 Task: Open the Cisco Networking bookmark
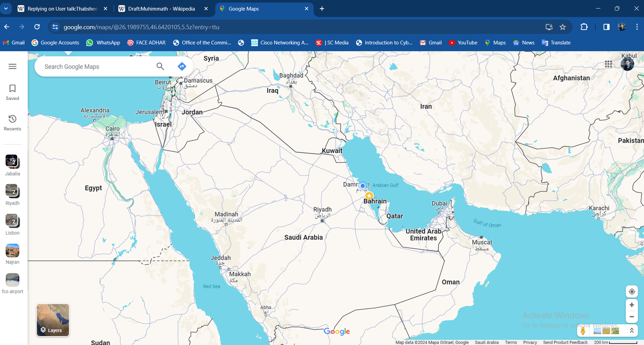click(280, 43)
